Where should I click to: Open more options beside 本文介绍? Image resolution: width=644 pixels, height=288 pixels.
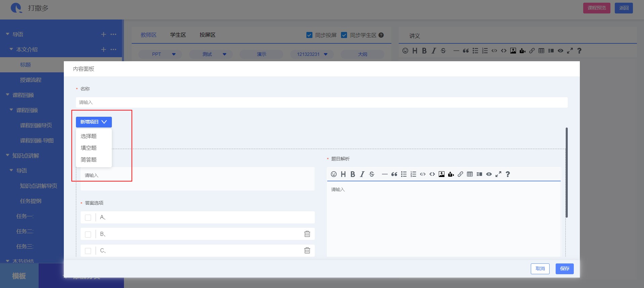click(x=114, y=49)
